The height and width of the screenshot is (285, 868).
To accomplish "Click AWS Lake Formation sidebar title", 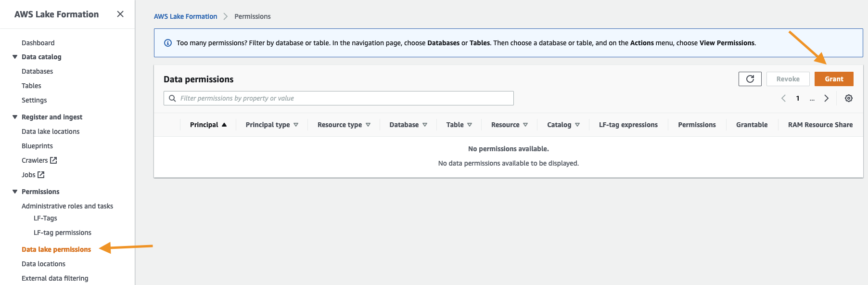I will [x=56, y=14].
